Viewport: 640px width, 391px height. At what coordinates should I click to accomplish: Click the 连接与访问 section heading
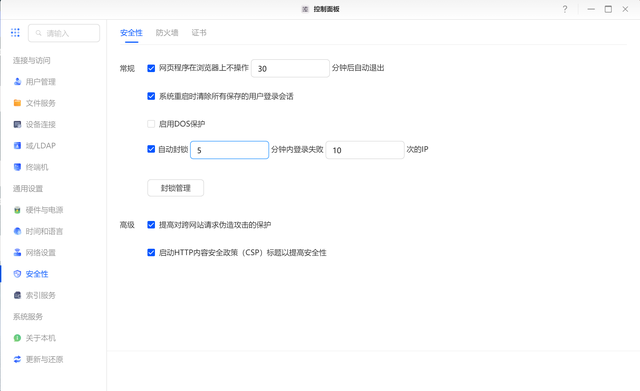(x=31, y=60)
